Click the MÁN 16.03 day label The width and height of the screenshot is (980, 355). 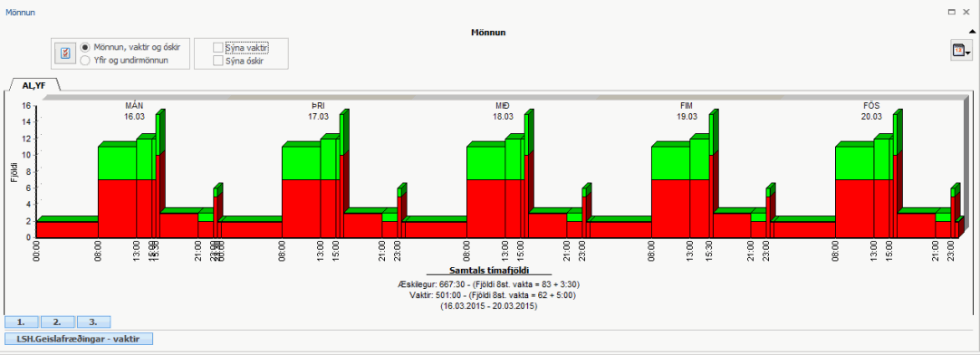[134, 110]
